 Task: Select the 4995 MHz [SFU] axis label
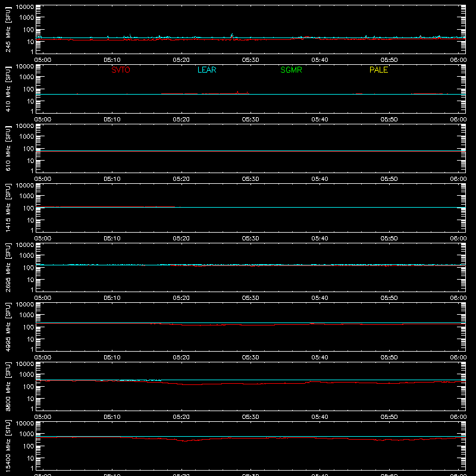[8, 327]
